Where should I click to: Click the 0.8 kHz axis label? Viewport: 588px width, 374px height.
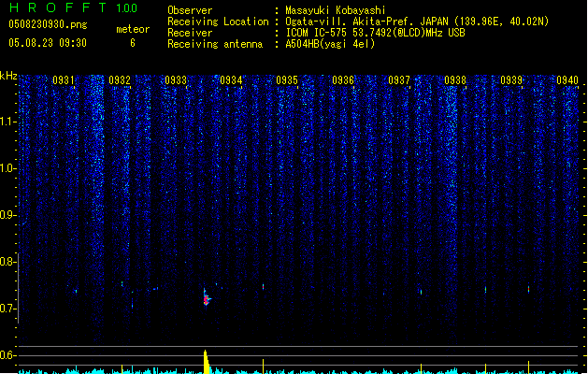coord(8,262)
